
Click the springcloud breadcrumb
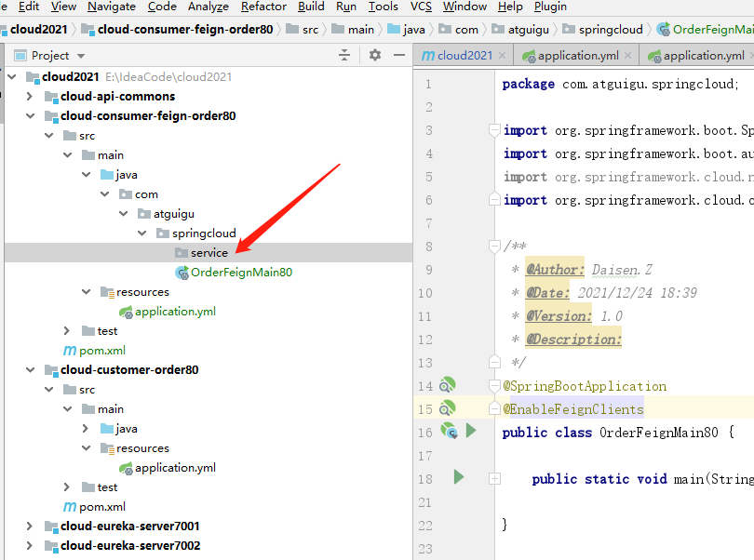(x=602, y=30)
